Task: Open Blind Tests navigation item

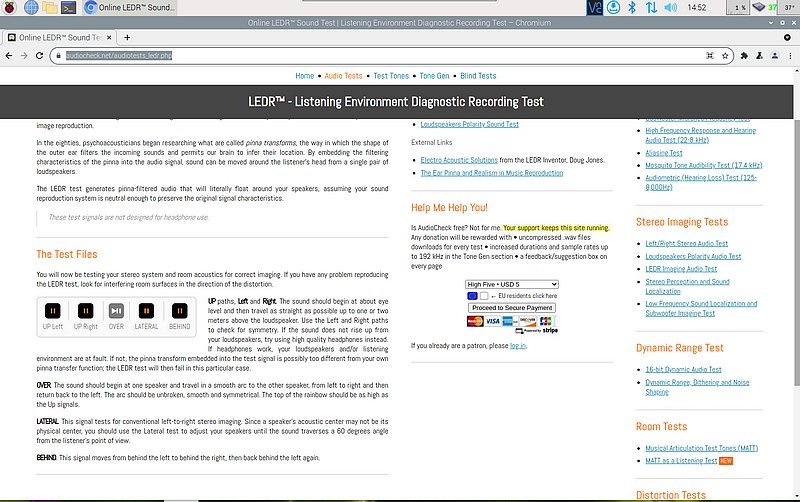Action: click(478, 76)
